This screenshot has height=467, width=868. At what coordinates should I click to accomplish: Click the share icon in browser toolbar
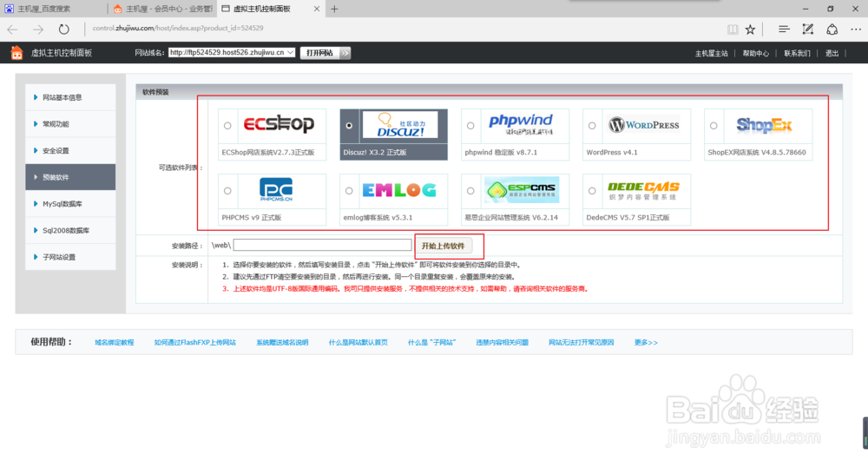[x=832, y=30]
